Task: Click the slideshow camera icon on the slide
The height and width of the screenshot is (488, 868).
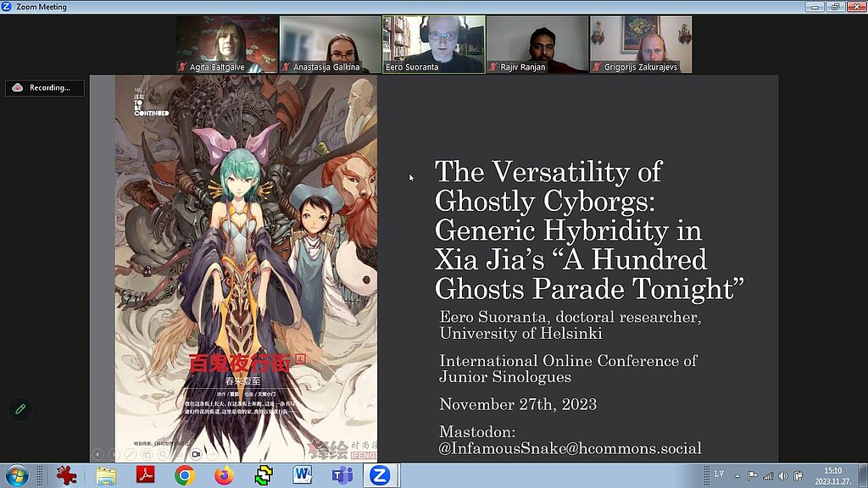Action: point(196,454)
